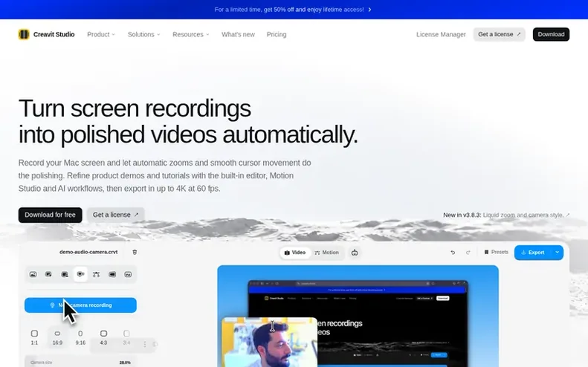Click the blue Export button
The height and width of the screenshot is (367, 588).
(x=533, y=253)
